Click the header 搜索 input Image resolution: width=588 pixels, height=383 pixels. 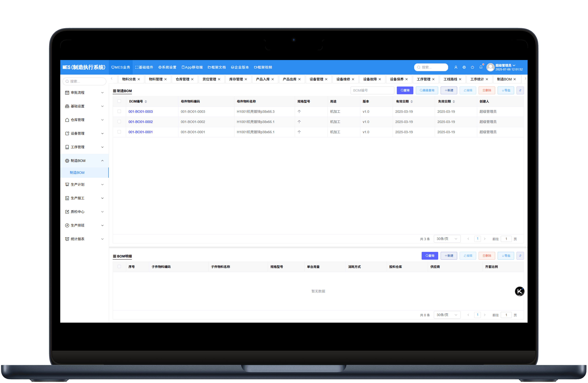431,67
